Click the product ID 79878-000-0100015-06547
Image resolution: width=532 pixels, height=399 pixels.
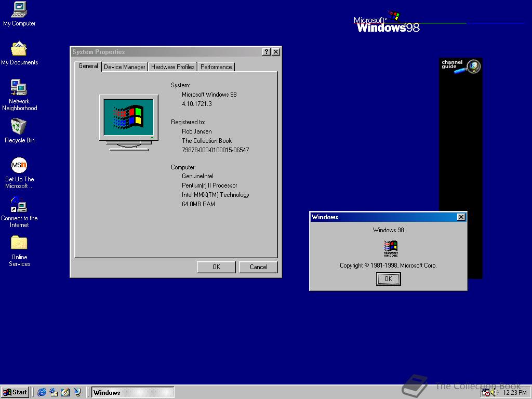(x=216, y=150)
